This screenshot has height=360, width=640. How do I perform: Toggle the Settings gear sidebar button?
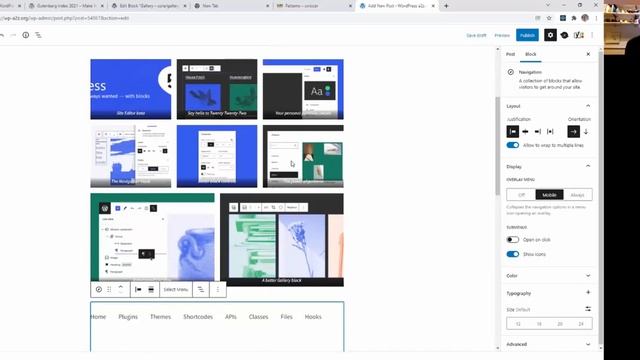pyautogui.click(x=550, y=35)
